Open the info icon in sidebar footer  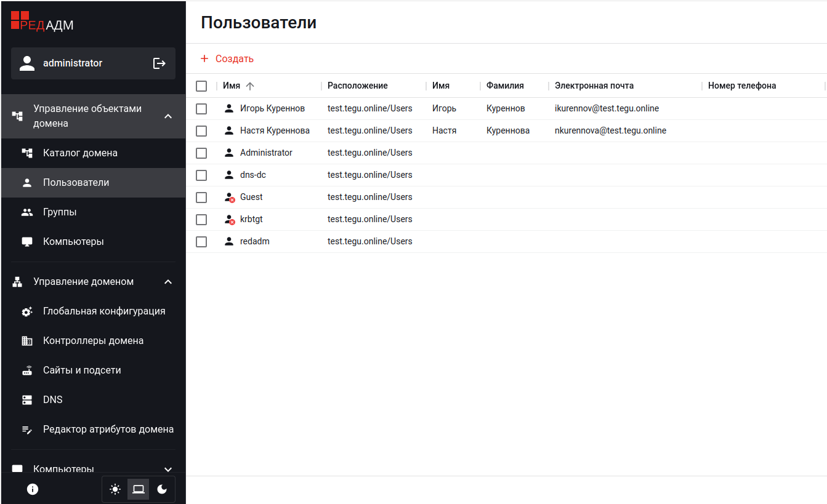click(x=33, y=489)
